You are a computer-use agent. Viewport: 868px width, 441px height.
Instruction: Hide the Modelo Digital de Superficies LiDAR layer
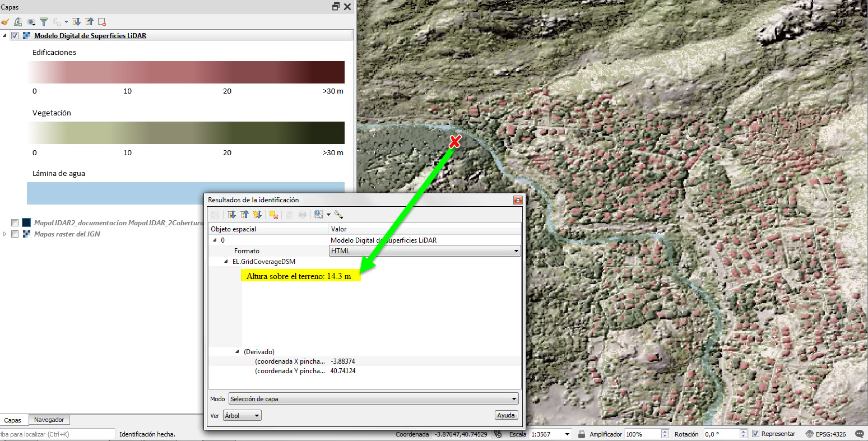(14, 35)
